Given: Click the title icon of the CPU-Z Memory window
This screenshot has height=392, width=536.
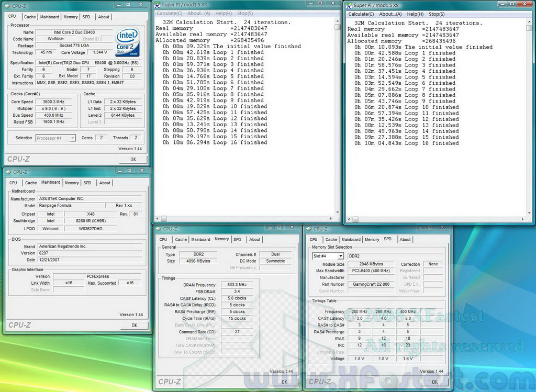Looking at the screenshot, I should 158,229.
